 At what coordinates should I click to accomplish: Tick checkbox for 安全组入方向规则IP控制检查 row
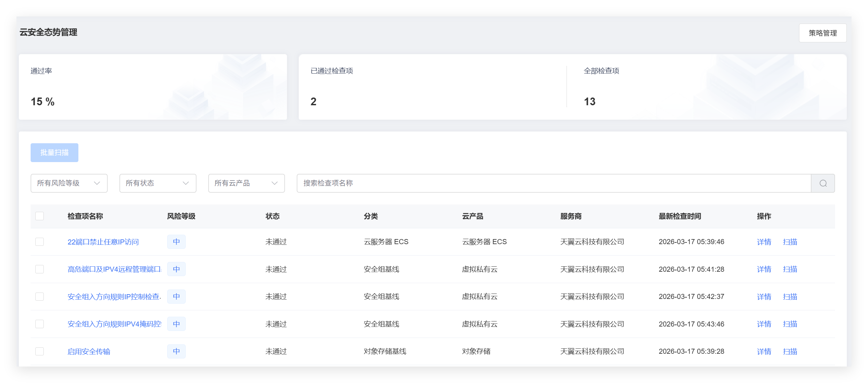pos(39,297)
